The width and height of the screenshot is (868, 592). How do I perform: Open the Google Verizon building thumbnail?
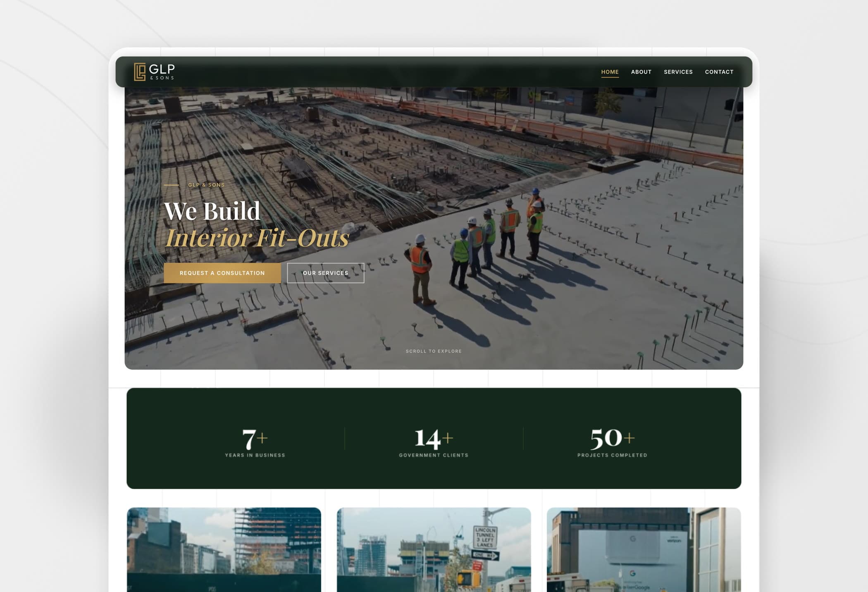coord(644,549)
